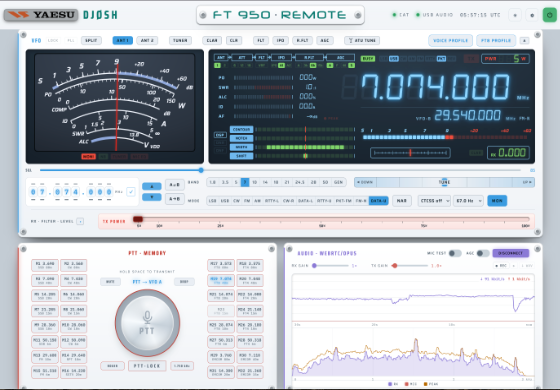Click the CLR button
The width and height of the screenshot is (560, 390).
234,40
